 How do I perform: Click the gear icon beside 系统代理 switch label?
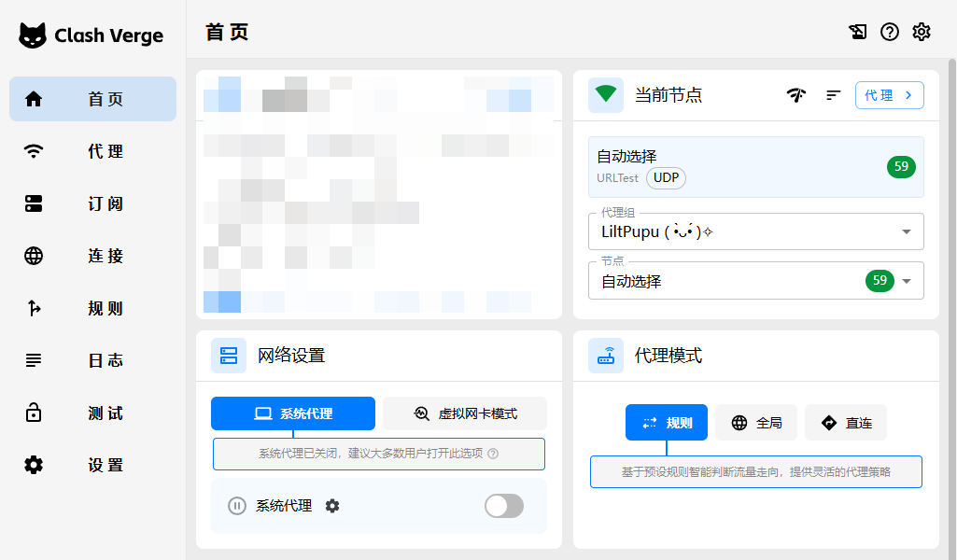[x=332, y=506]
